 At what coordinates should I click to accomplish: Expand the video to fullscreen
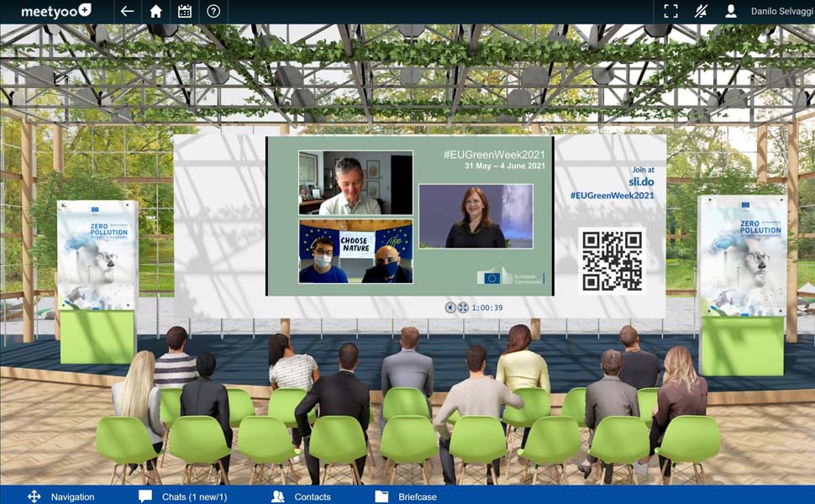[463, 307]
